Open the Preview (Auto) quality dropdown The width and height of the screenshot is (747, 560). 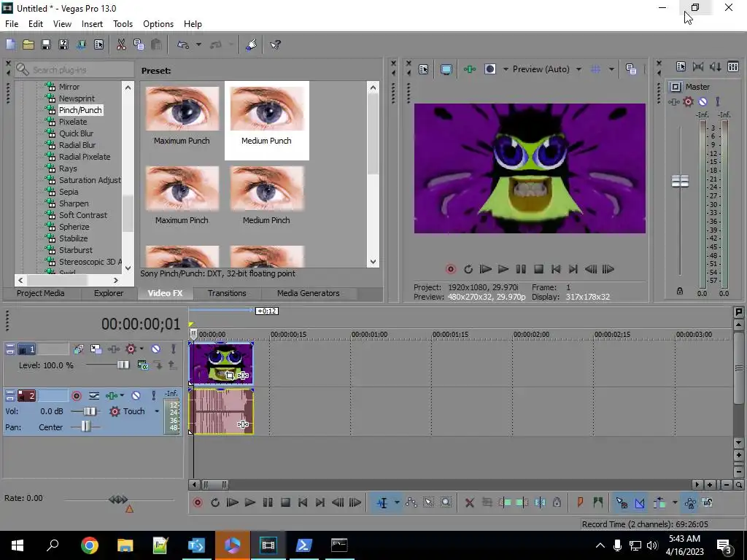tap(578, 69)
